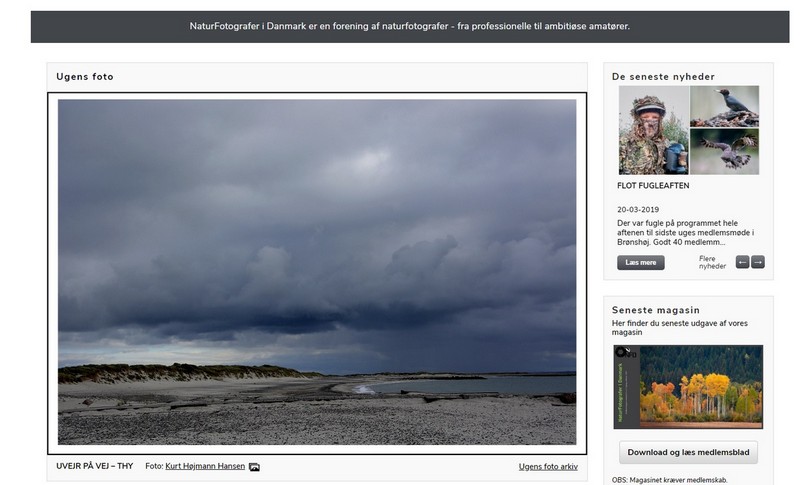Click 'Her finder du seneste udgave' text
This screenshot has height=485, width=800.
tap(680, 327)
